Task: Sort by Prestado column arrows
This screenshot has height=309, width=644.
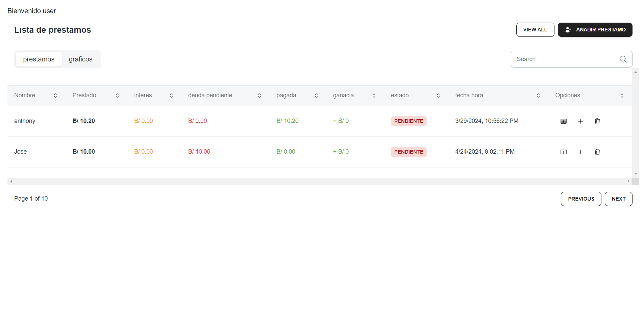Action: 117,96
